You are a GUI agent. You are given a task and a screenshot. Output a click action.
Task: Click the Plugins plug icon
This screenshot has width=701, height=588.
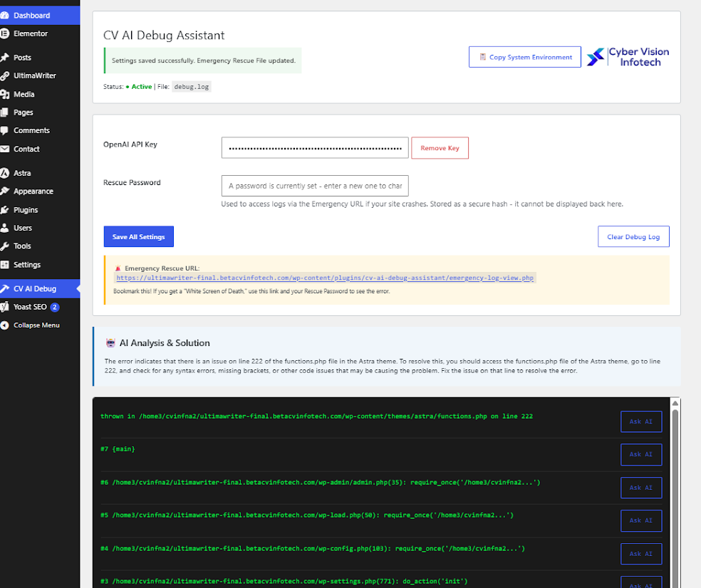[x=4, y=210]
